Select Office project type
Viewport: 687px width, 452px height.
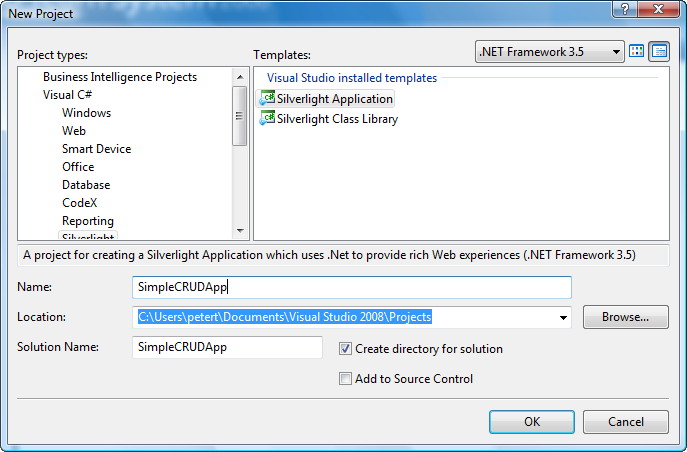78,166
